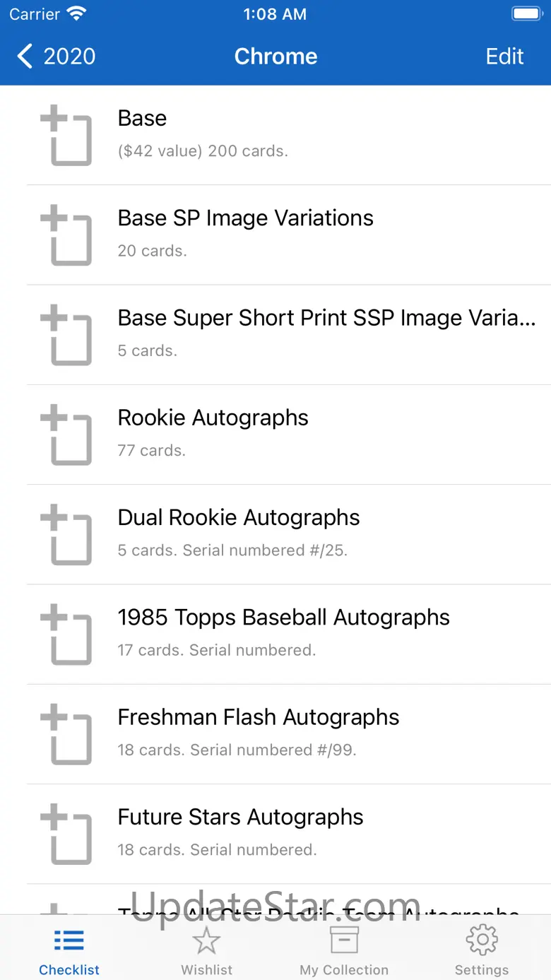Tap add icon next to Future Stars Autographs

tap(66, 833)
